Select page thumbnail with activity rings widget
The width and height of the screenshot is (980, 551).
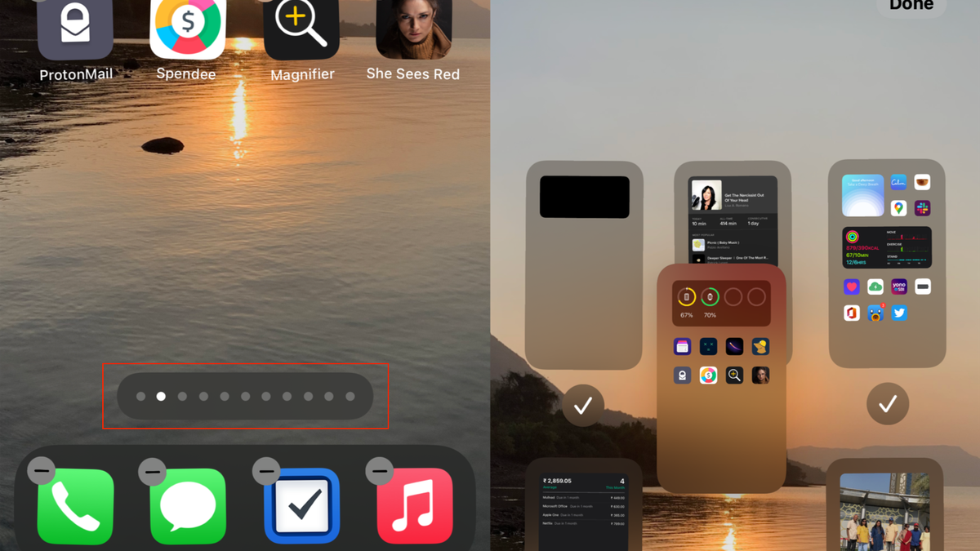(x=887, y=263)
